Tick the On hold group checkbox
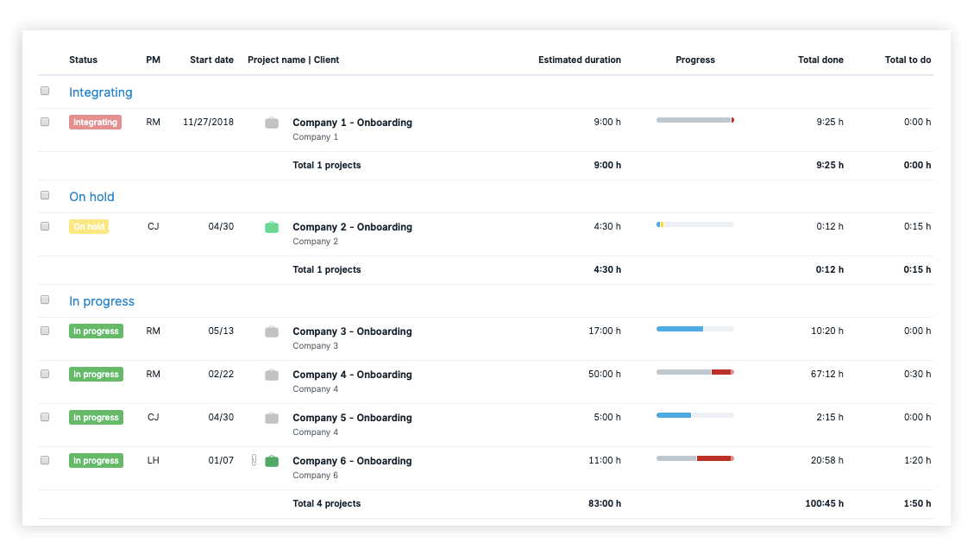This screenshot has height=549, width=980. [x=45, y=195]
